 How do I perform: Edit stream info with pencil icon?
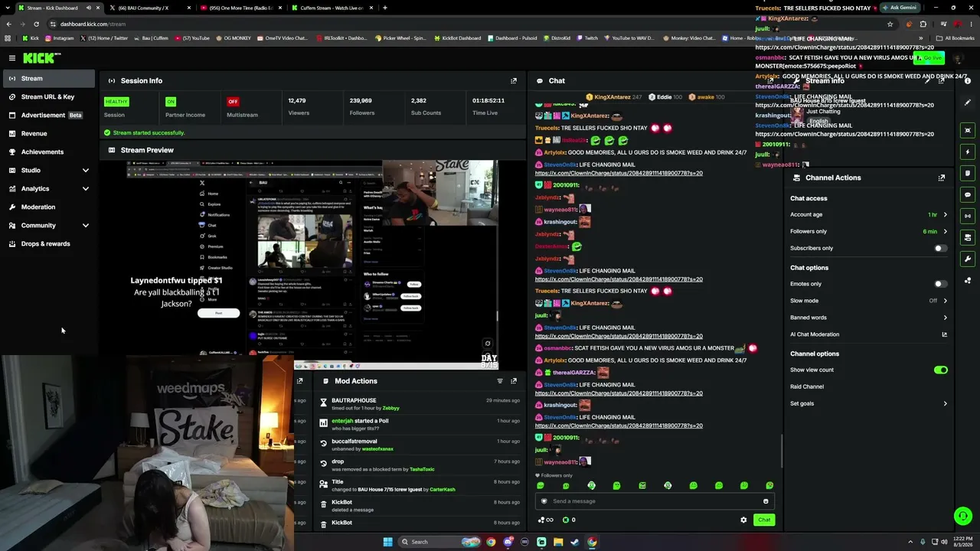pos(927,80)
